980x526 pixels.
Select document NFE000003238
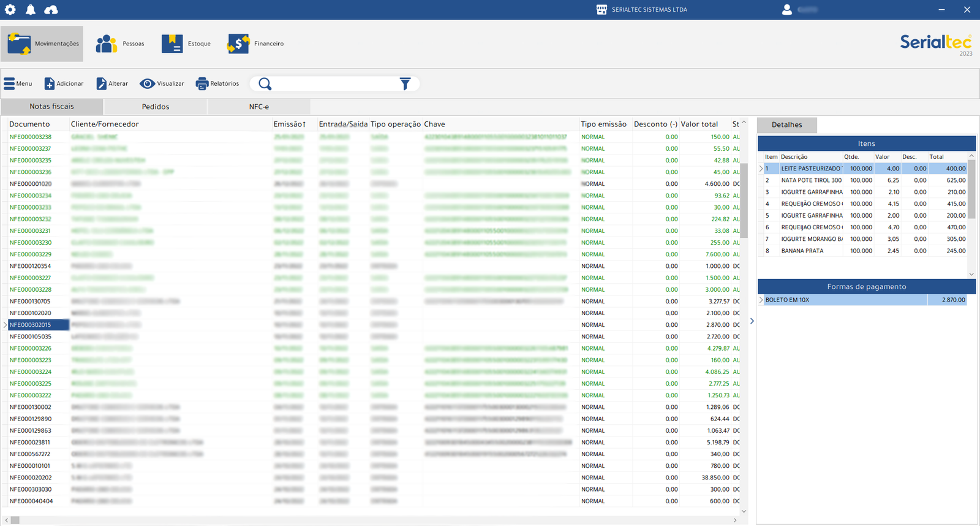point(31,137)
